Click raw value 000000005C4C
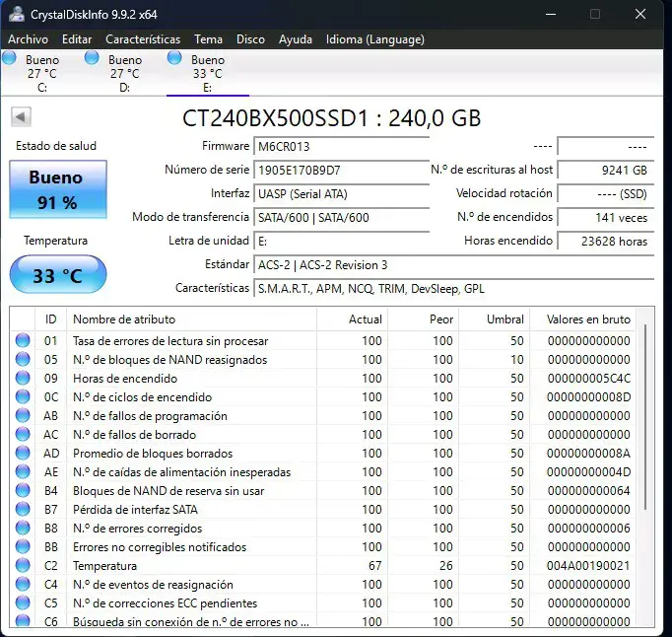 pyautogui.click(x=588, y=378)
